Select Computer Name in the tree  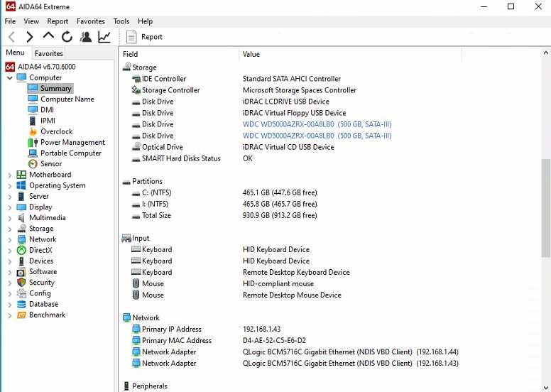coord(67,99)
